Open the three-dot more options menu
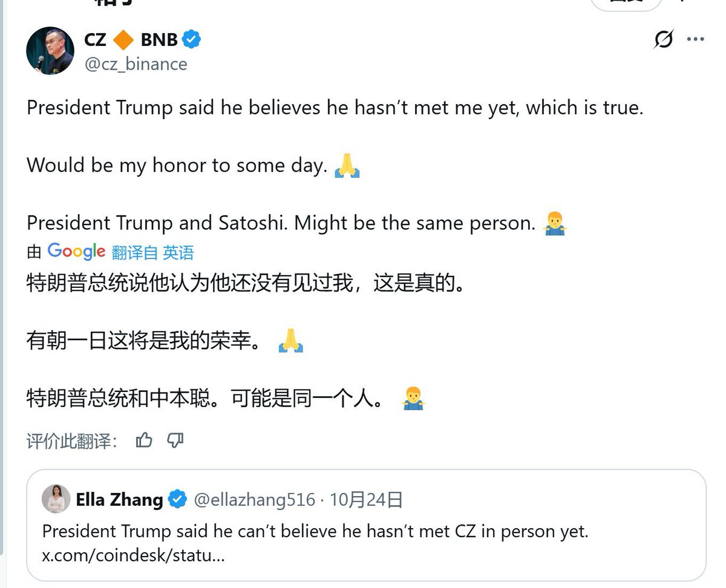 coord(695,40)
